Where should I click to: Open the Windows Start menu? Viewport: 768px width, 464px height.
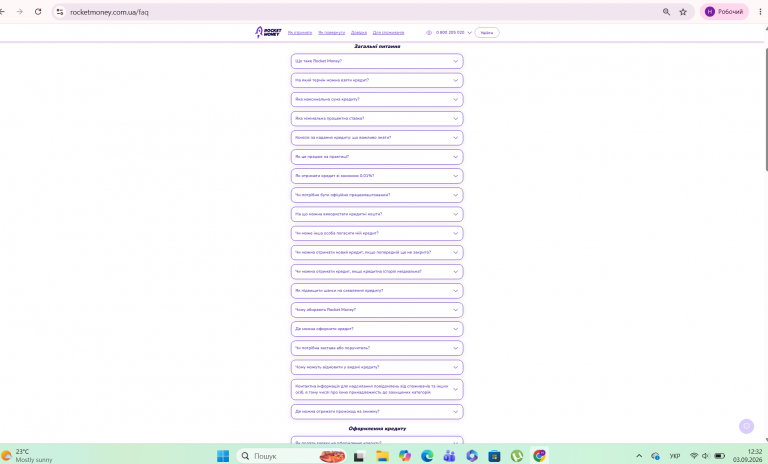pyautogui.click(x=223, y=456)
